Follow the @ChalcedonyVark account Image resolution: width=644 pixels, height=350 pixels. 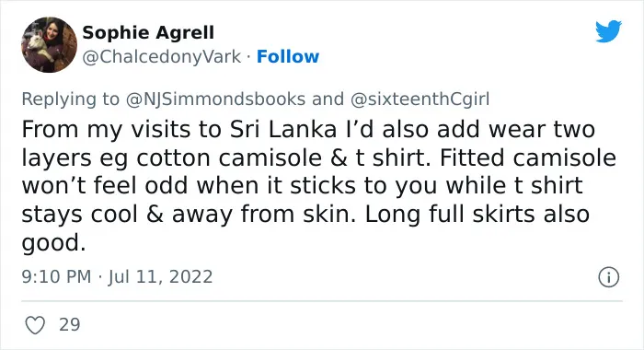coord(287,57)
